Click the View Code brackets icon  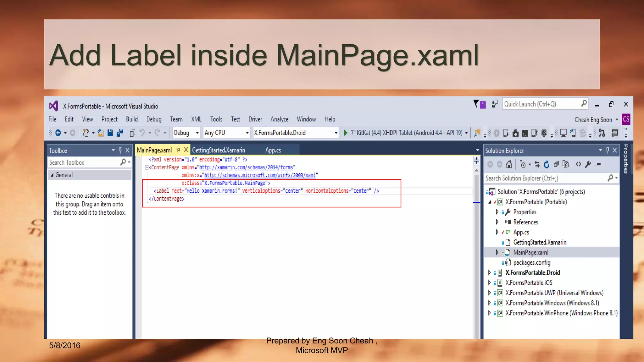(578, 164)
